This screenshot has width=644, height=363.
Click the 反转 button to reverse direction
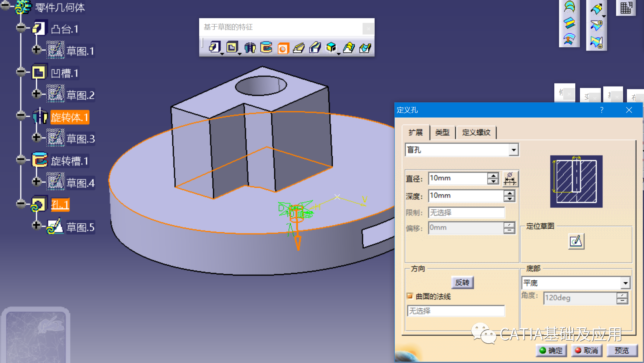[x=462, y=283]
